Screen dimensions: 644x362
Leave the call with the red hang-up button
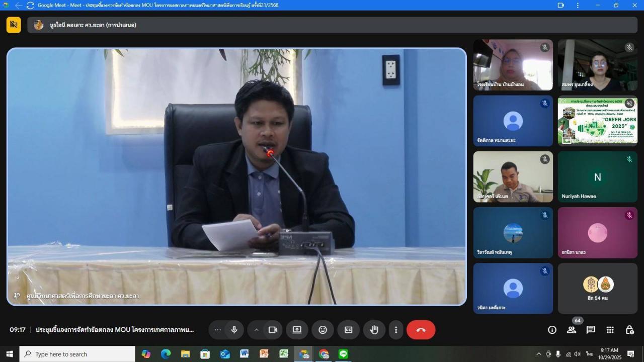point(421,330)
